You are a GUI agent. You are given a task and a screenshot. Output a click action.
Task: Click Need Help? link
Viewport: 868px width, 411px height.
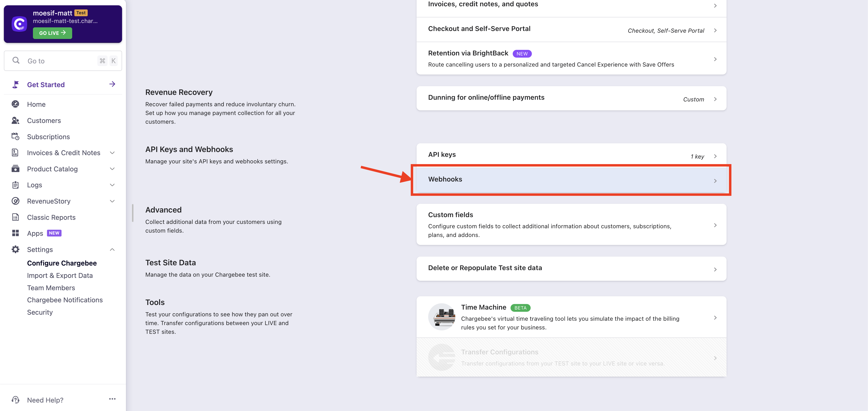pyautogui.click(x=45, y=400)
